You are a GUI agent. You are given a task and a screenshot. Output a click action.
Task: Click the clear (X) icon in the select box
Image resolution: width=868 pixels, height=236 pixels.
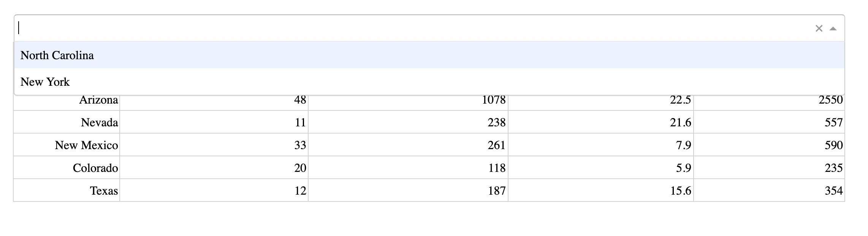click(x=818, y=28)
